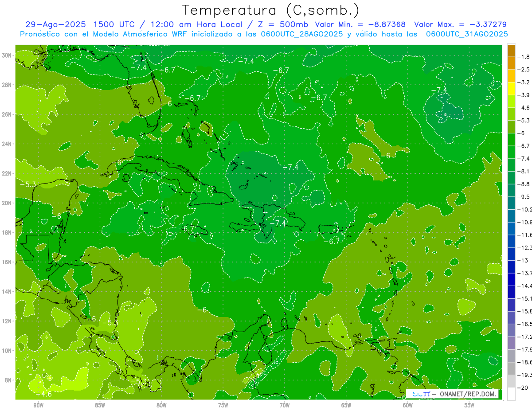Click the '-15.1' colorbar scale label
532x411 pixels.
pos(525,298)
